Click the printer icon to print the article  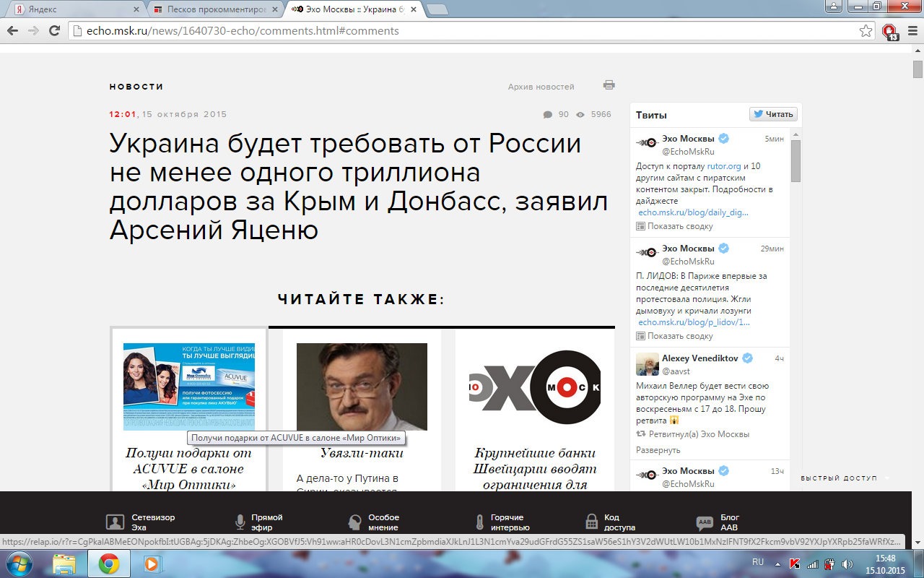[609, 85]
